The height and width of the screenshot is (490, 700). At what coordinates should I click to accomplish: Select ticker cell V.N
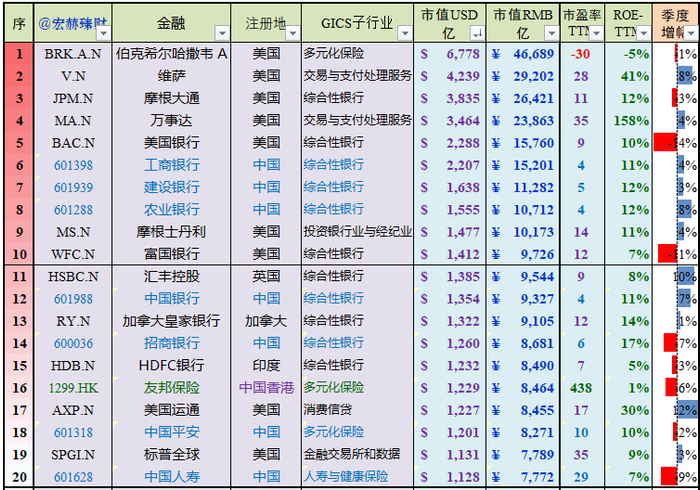click(73, 76)
